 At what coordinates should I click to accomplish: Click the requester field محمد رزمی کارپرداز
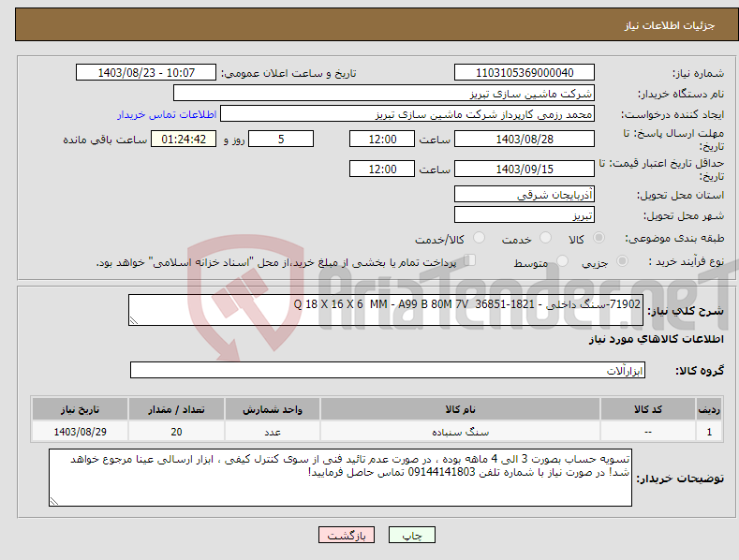407,113
